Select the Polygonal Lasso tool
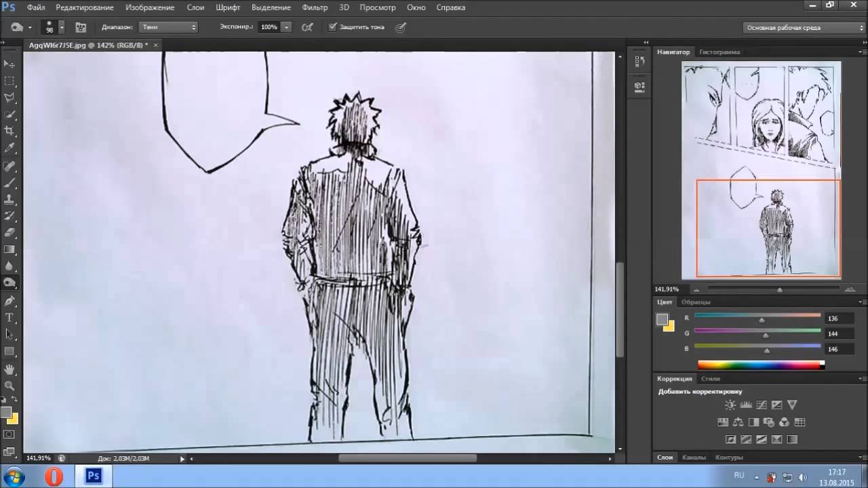 click(9, 98)
